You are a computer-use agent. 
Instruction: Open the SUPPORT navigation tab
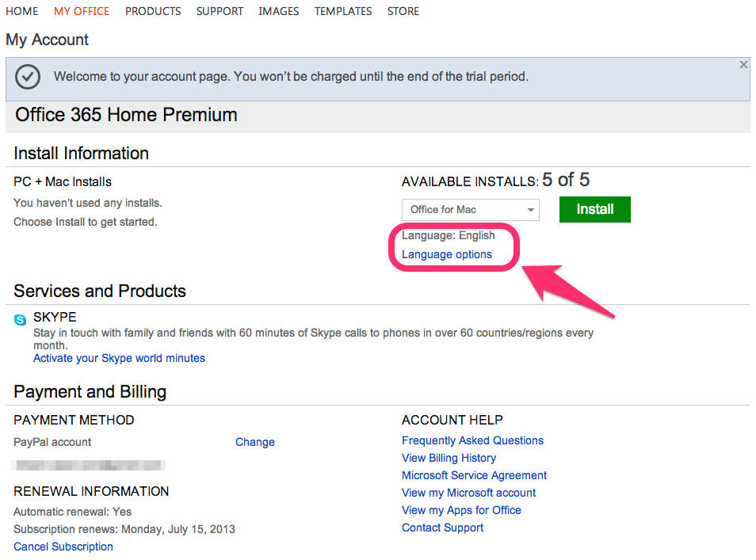(x=220, y=11)
